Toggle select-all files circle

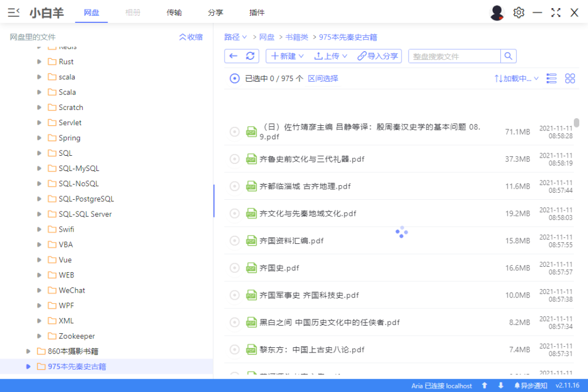tap(235, 78)
